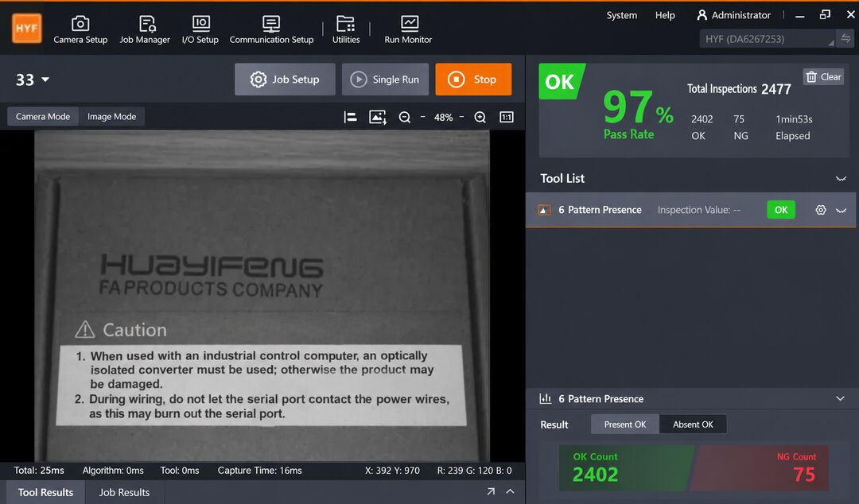Switch to the Job Results tab
Image resolution: width=859 pixels, height=504 pixels.
124,493
